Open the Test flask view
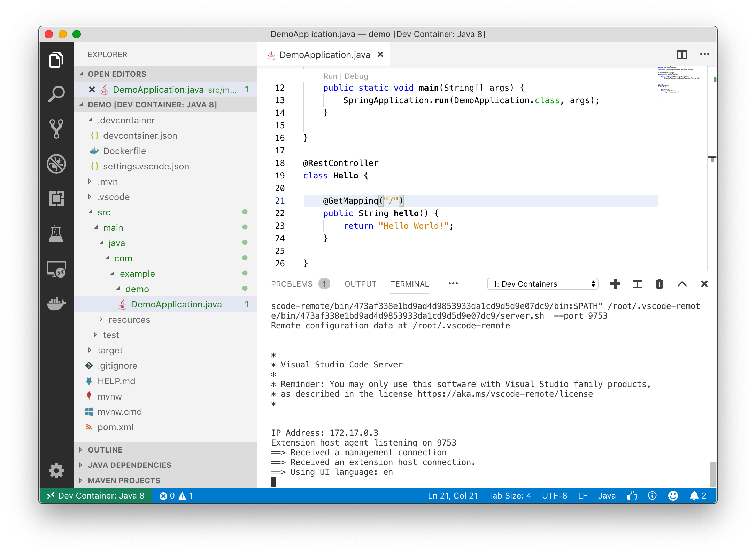This screenshot has width=756, height=555. click(x=56, y=234)
